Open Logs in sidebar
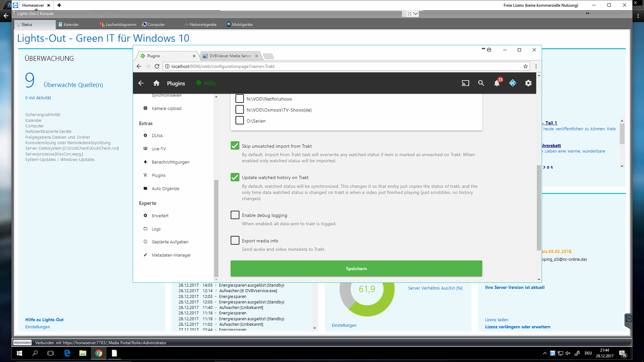 156,229
